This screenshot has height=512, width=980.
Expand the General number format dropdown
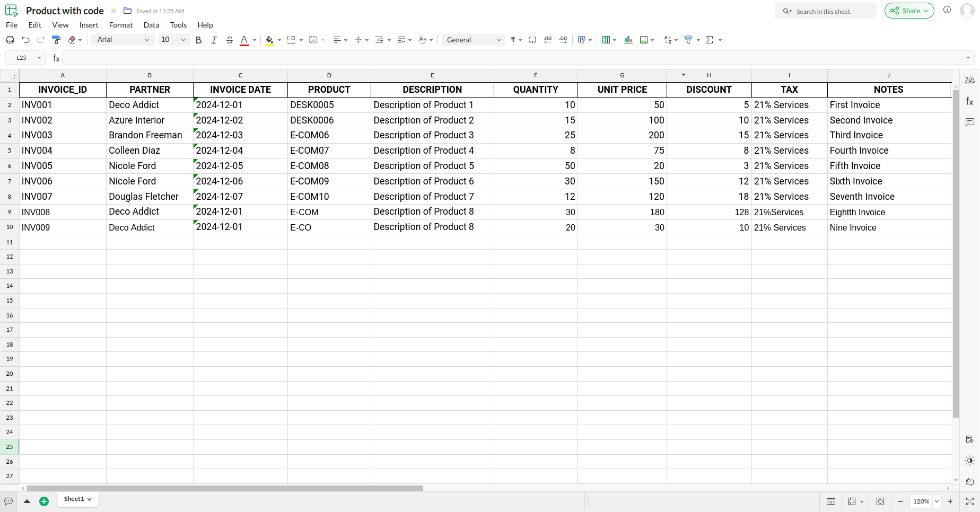click(474, 40)
